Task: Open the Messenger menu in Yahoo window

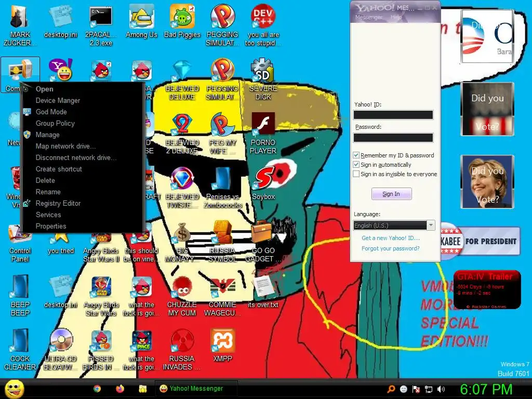Action: click(x=368, y=17)
